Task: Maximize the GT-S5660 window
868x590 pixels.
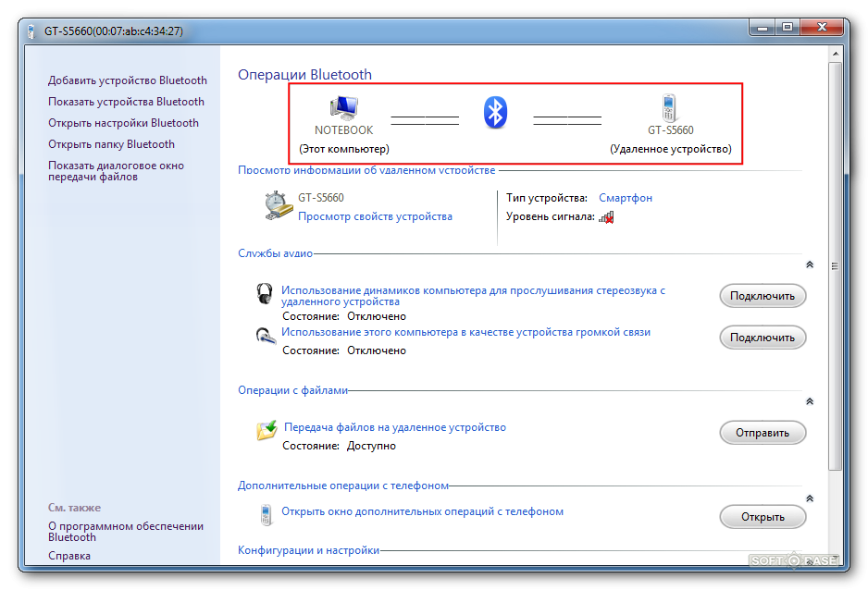Action: pos(787,27)
